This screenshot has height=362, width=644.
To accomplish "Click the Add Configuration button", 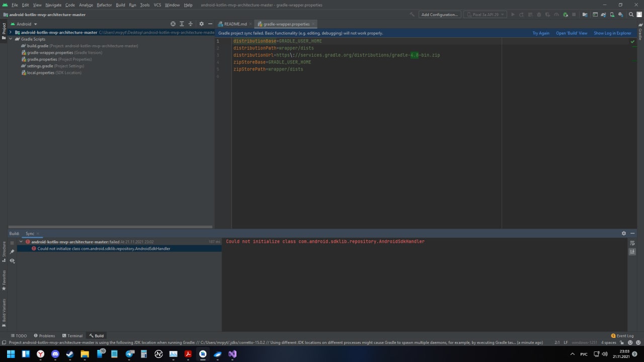I will [439, 15].
